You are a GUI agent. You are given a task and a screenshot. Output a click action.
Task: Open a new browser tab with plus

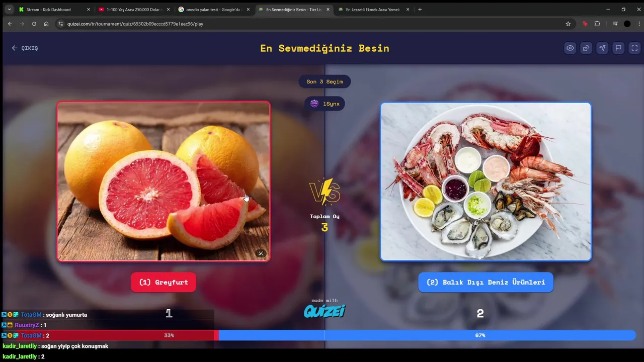tap(420, 10)
